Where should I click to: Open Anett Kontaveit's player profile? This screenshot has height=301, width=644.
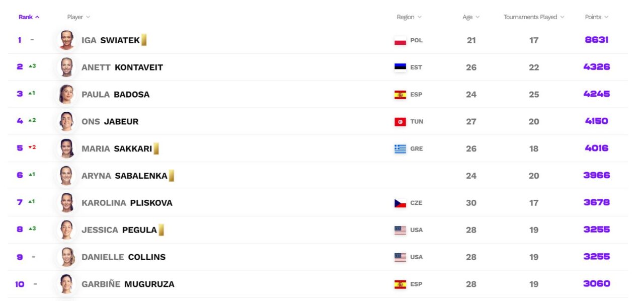click(122, 67)
